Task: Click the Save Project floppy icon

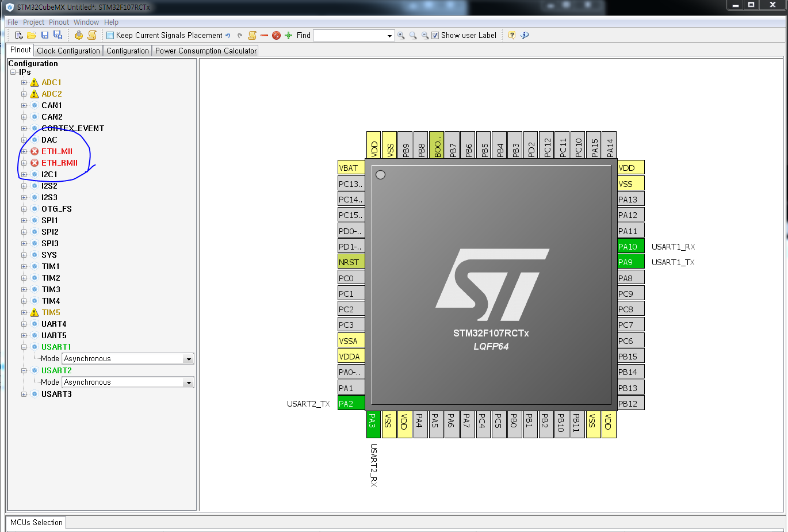Action: 44,35
